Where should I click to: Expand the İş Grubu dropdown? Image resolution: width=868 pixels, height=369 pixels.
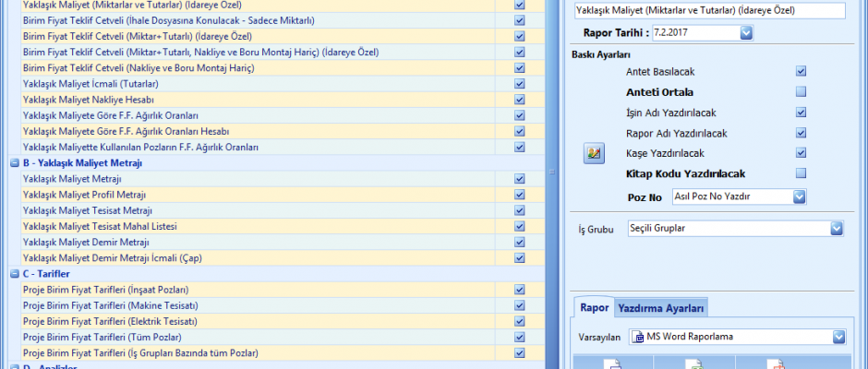coord(837,228)
